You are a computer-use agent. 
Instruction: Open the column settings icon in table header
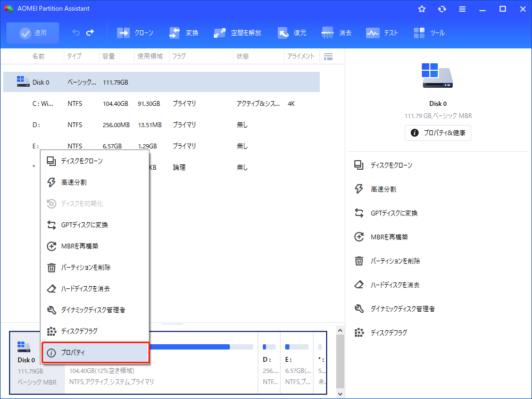pyautogui.click(x=328, y=57)
